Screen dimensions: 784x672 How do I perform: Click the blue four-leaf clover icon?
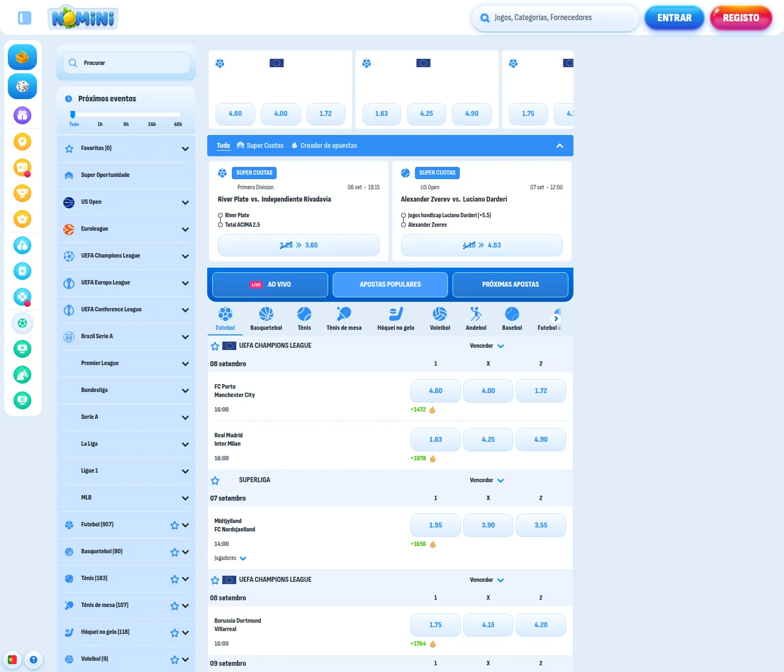click(22, 297)
